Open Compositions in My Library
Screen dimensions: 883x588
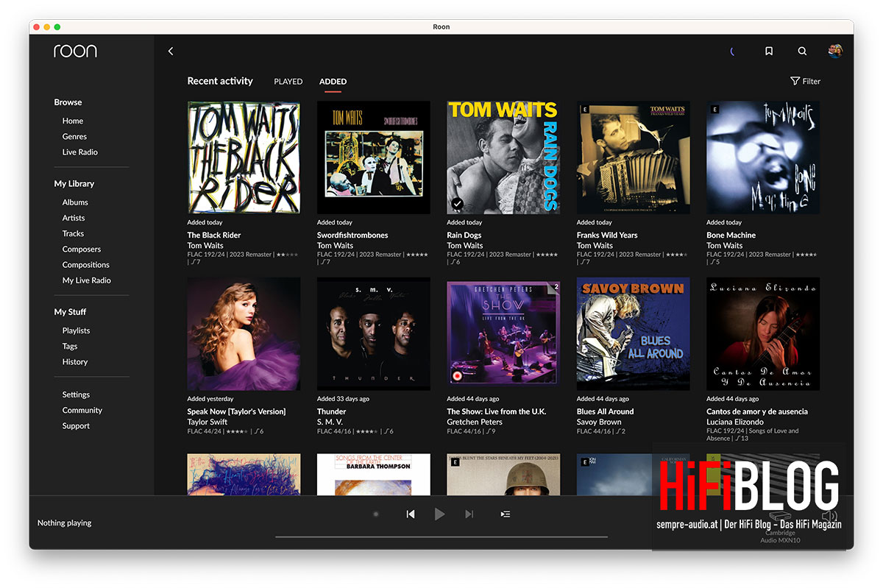86,265
